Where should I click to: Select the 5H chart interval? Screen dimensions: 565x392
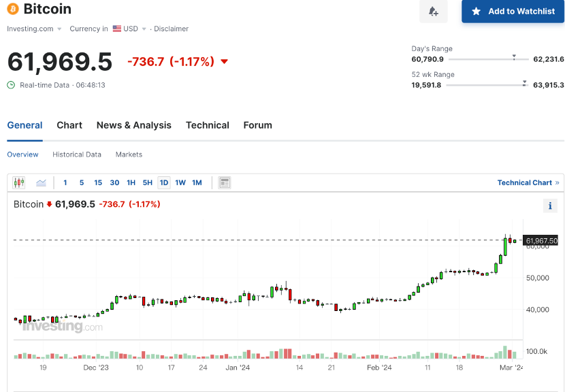pyautogui.click(x=147, y=182)
